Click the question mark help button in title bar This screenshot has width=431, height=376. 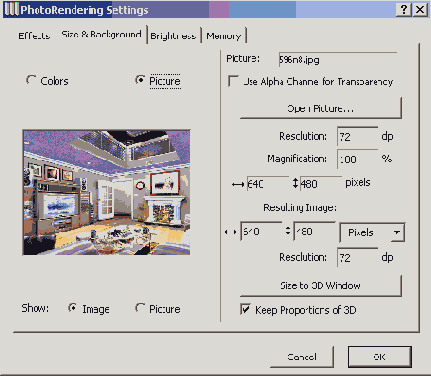404,9
